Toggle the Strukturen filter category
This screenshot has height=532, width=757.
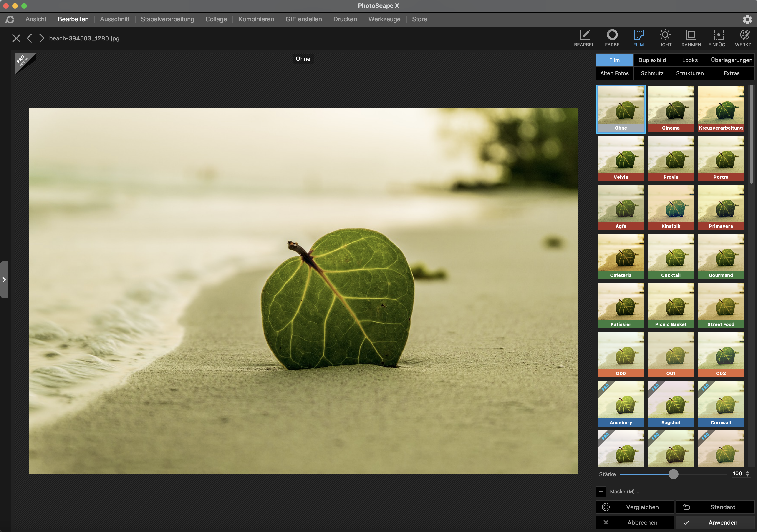tap(690, 73)
